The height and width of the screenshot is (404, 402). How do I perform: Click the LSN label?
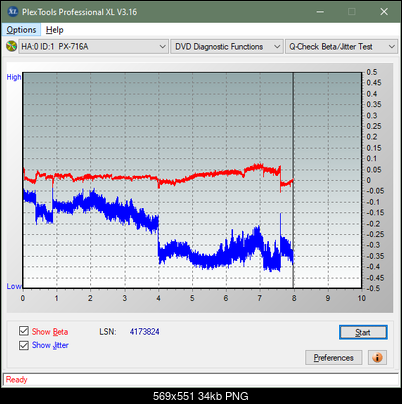pos(107,332)
